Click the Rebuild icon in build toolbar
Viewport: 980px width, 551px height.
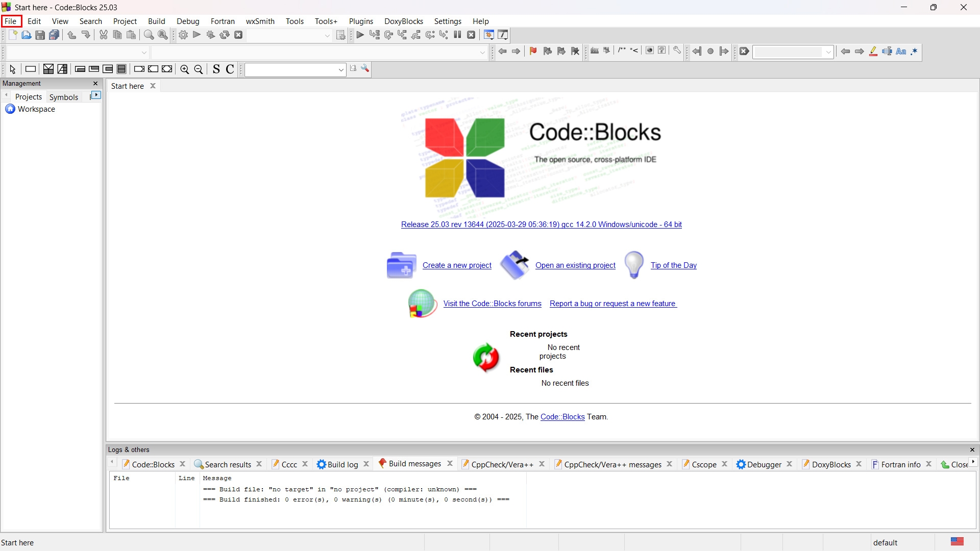click(225, 35)
